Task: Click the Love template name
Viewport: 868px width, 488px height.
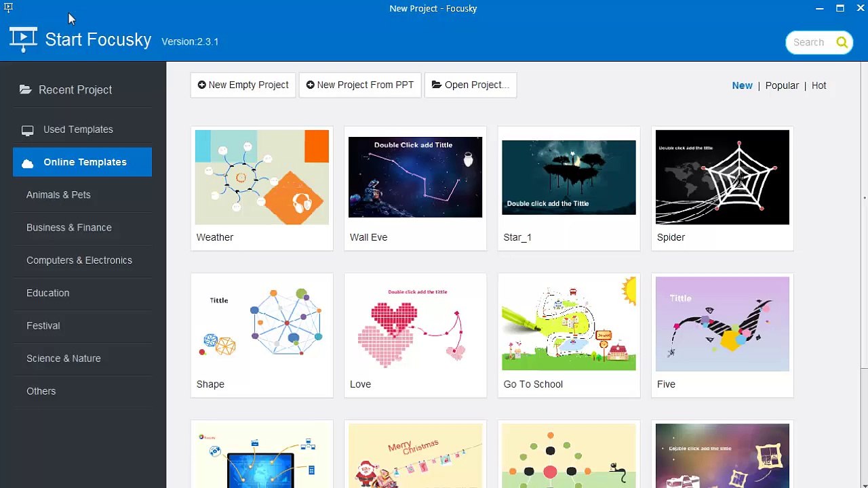Action: point(360,384)
